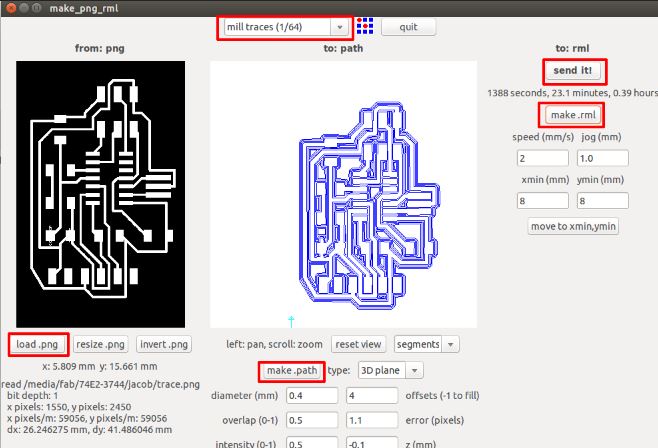Viewport: 658px width, 448px height.
Task: Click the 'to: path' heading
Action: click(x=343, y=48)
